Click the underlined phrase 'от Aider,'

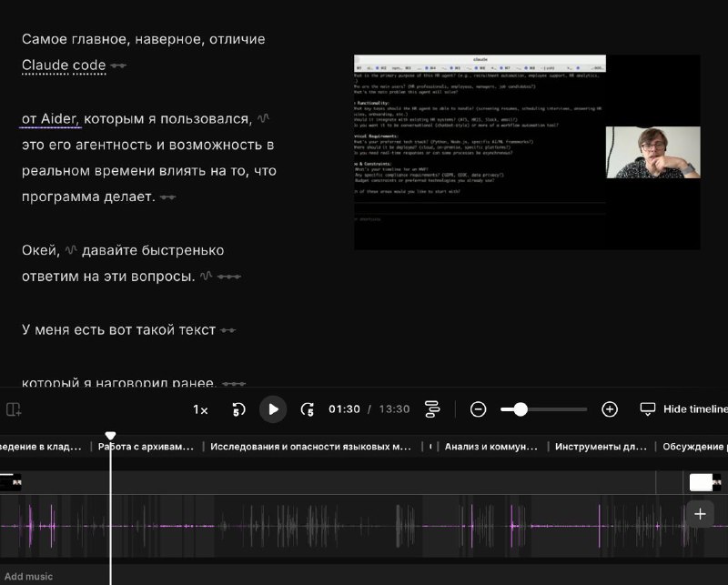coord(51,119)
